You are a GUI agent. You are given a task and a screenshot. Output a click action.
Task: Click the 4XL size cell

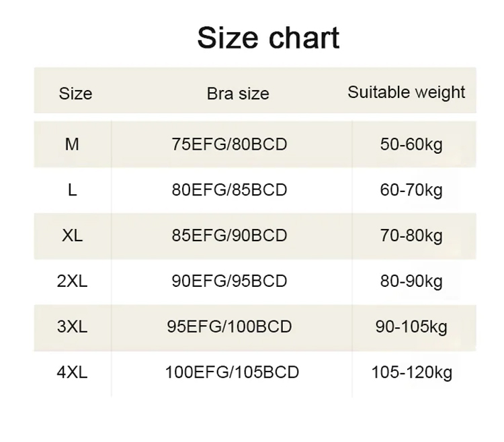click(72, 372)
